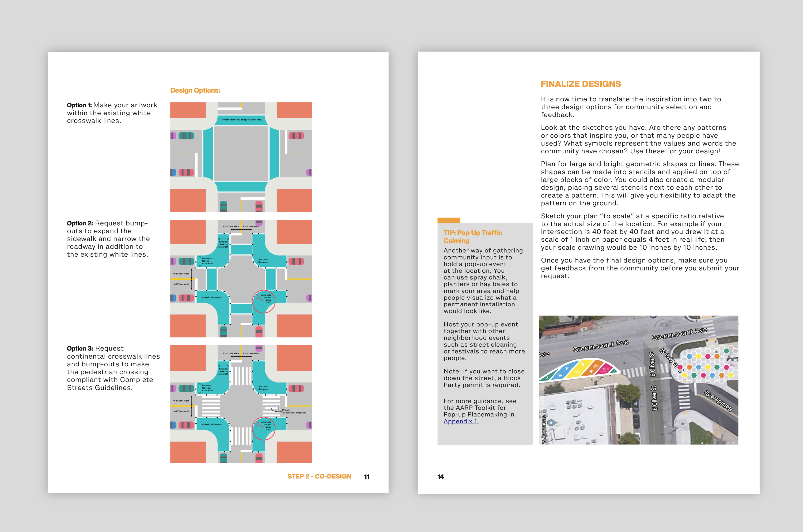803x532 pixels.
Task: Click the Option 1 bold label text
Action: click(79, 105)
